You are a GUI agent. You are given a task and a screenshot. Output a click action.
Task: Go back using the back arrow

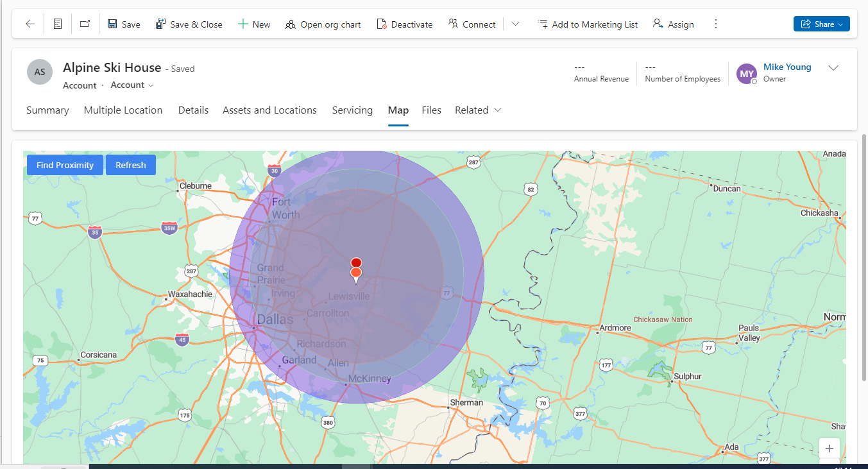(30, 24)
